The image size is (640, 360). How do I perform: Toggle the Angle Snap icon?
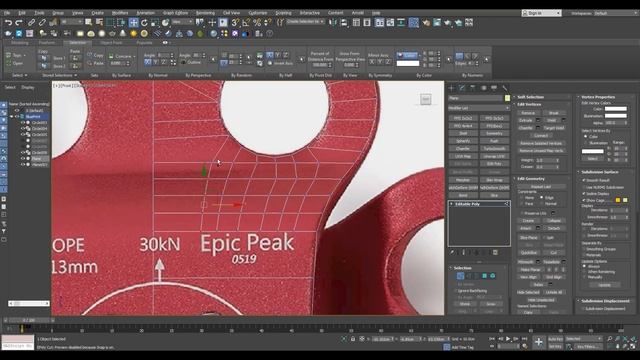[246, 23]
